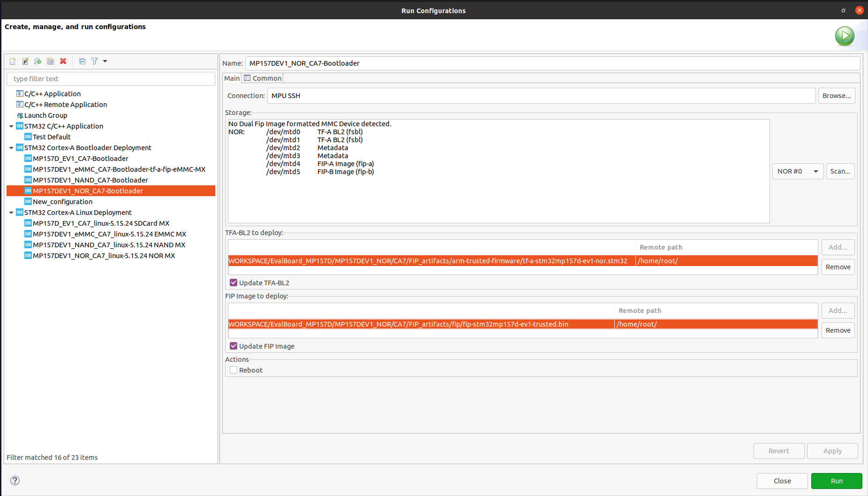Image resolution: width=868 pixels, height=496 pixels.
Task: Click the Apply button
Action: point(832,451)
